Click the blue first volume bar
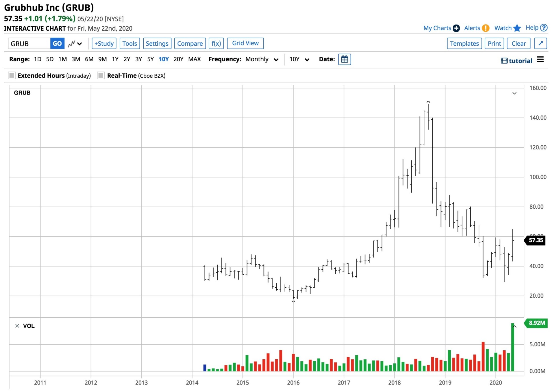Viewport: 555px width, 392px height. point(205,368)
